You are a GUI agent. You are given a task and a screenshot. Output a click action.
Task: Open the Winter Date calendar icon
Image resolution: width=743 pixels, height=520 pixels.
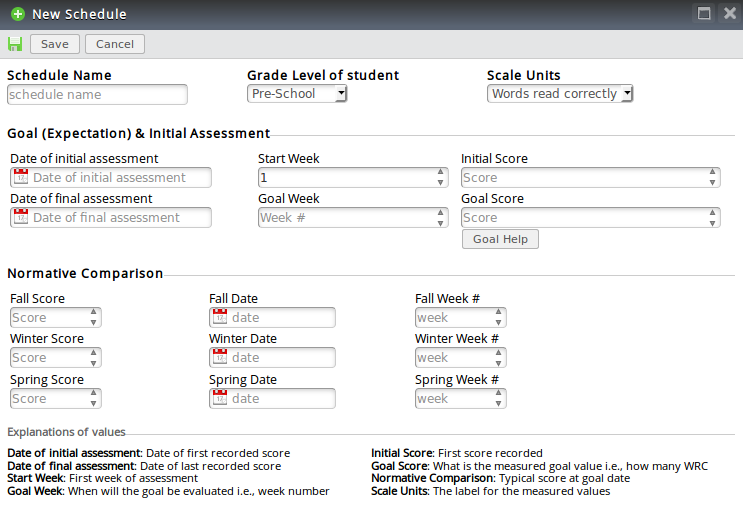[x=220, y=357]
